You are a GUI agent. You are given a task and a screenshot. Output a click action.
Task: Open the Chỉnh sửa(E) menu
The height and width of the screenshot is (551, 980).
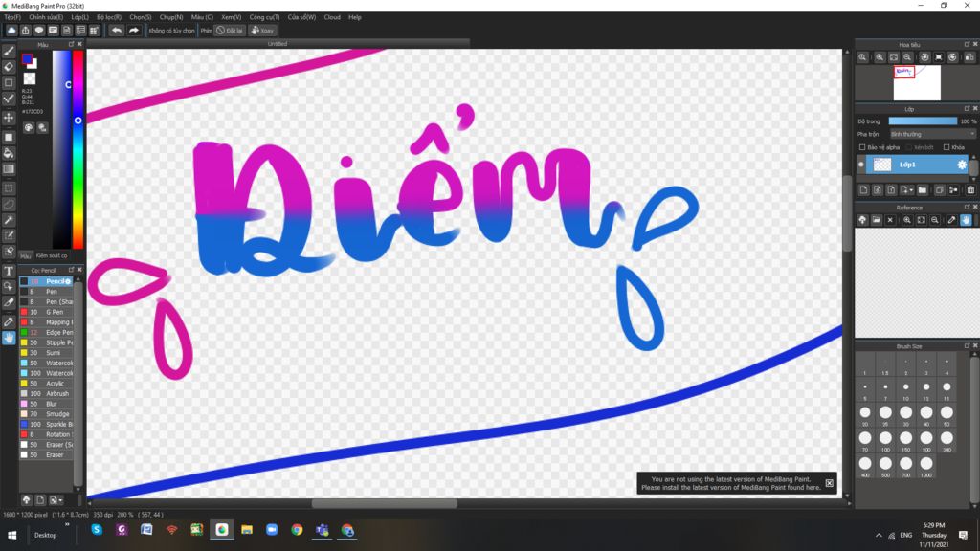(46, 17)
